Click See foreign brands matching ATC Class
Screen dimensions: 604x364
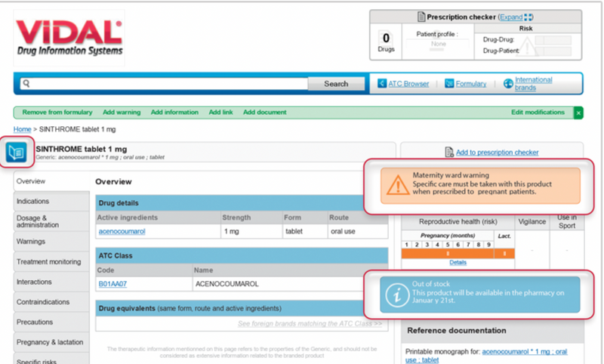click(x=310, y=323)
